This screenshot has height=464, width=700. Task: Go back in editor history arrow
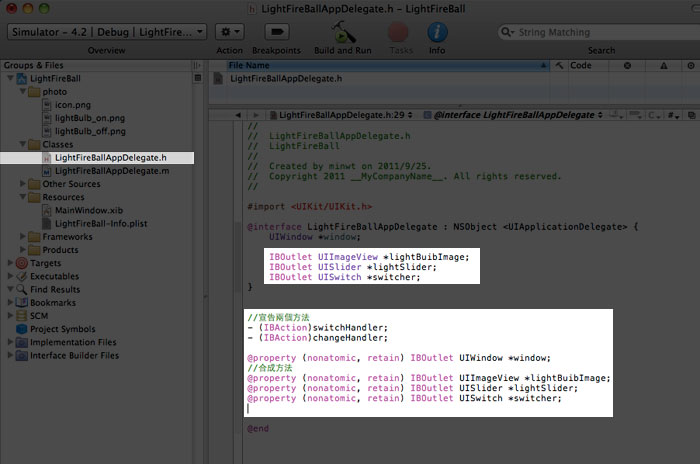point(238,115)
